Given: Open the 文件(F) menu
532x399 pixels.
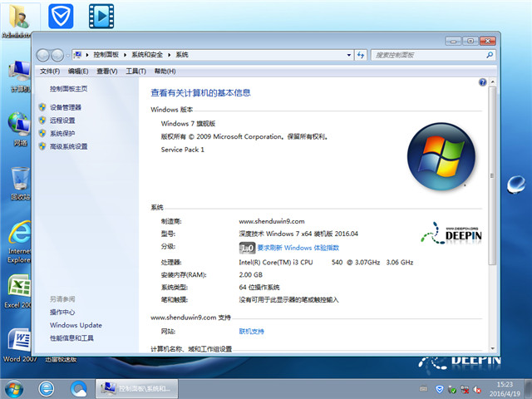Looking at the screenshot, I should (x=50, y=71).
